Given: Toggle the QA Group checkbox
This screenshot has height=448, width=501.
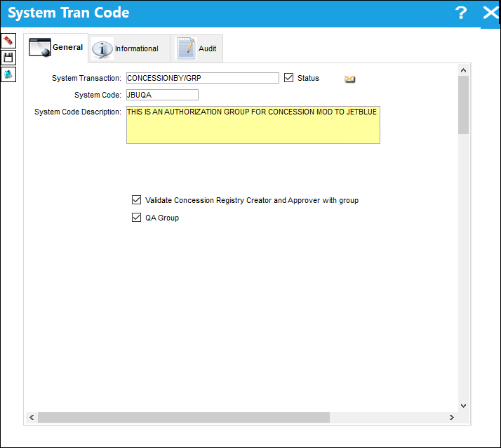Looking at the screenshot, I should [x=136, y=218].
